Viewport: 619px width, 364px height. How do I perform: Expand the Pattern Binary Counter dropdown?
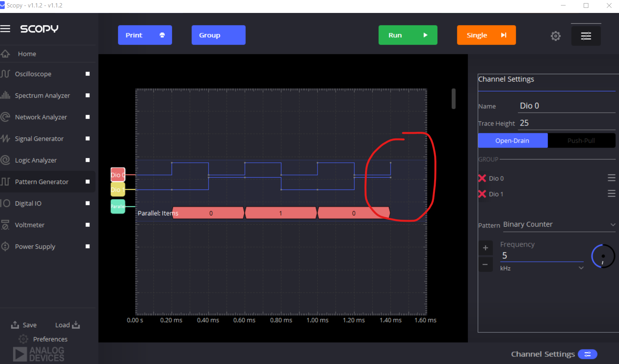559,224
